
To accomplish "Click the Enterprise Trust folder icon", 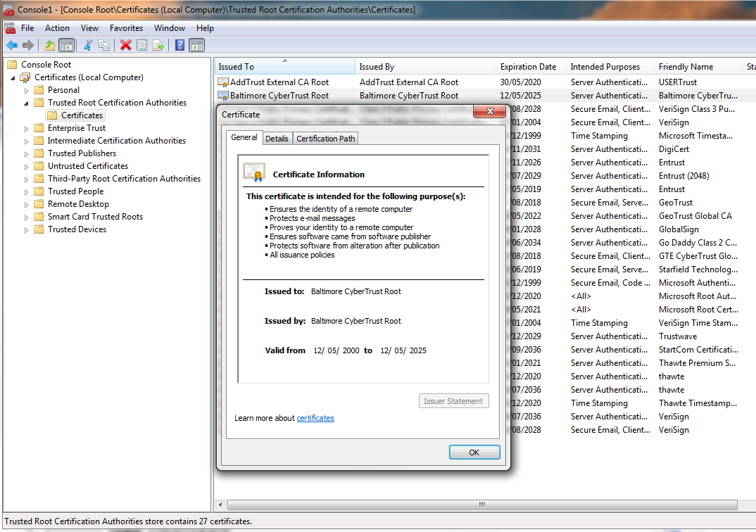I will 39,128.
